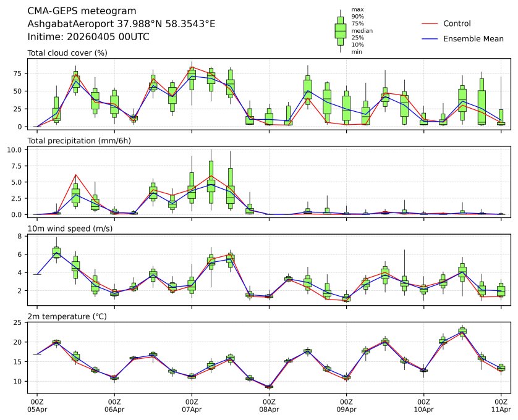The image size is (518, 420).
Task: Click the 10.0 tick on precipitation axis
Action: coord(15,150)
